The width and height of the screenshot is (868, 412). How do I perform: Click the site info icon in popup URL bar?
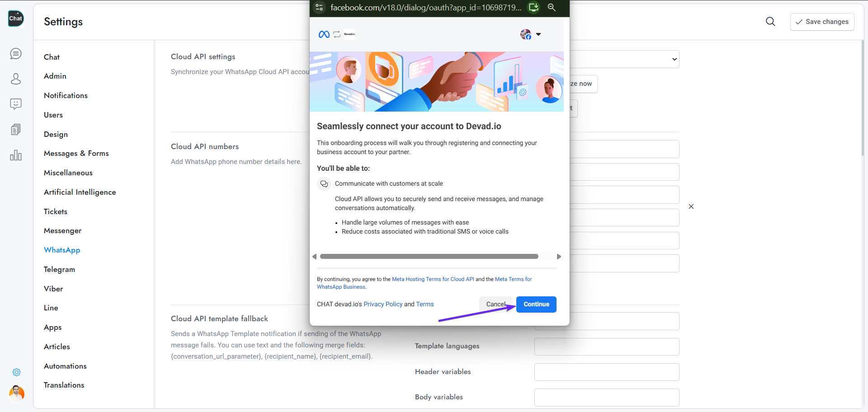click(319, 7)
